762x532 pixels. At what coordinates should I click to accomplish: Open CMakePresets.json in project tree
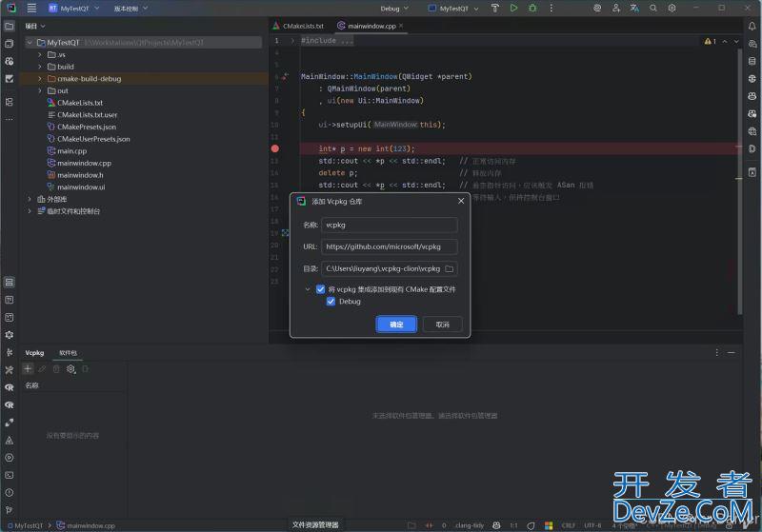[86, 128]
